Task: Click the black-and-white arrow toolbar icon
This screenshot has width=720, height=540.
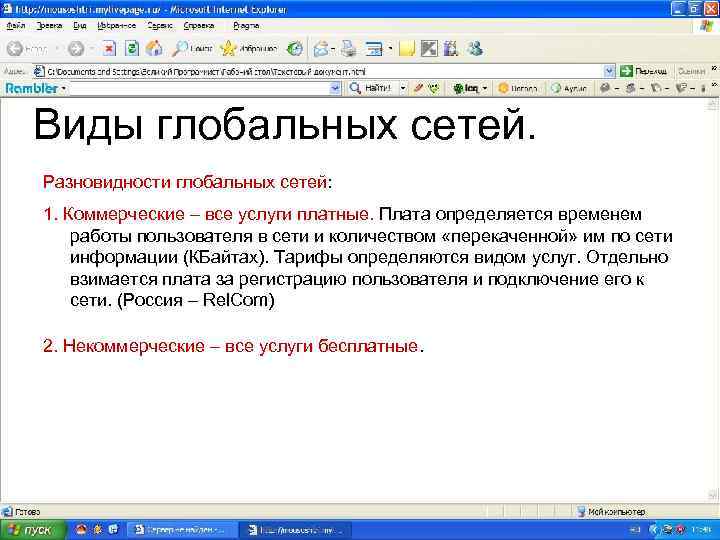Action: click(x=429, y=48)
